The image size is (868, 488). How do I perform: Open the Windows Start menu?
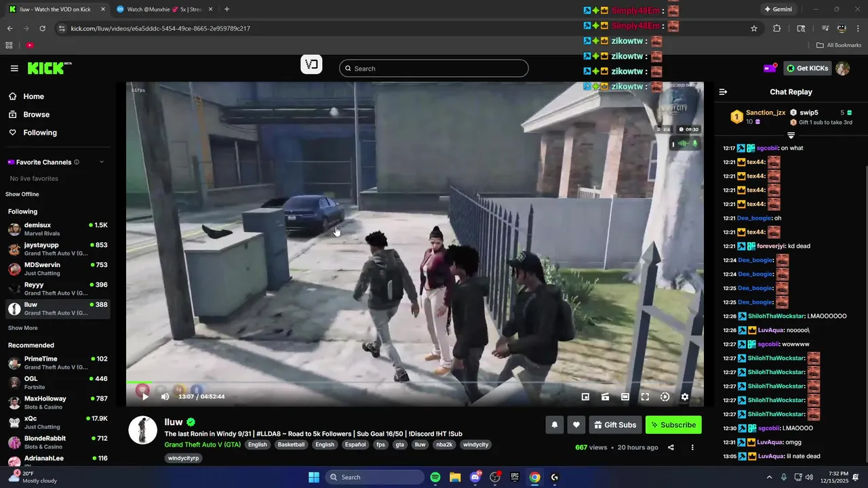coord(314,477)
